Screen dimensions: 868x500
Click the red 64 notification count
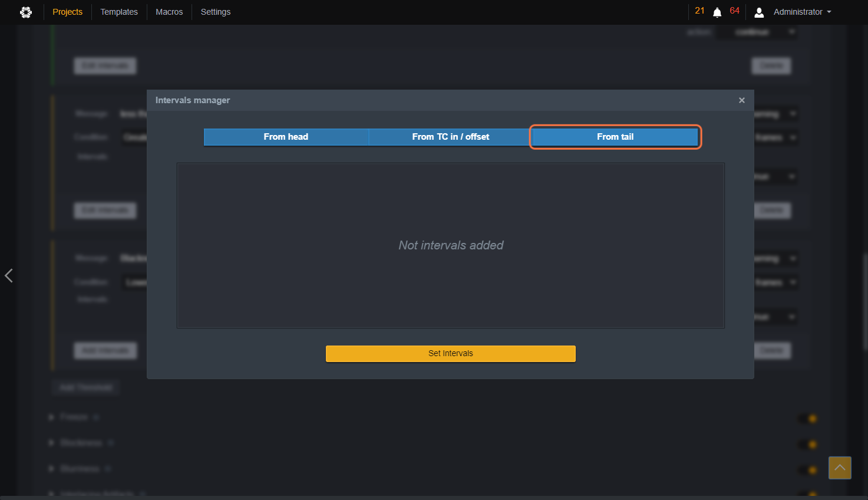735,11
